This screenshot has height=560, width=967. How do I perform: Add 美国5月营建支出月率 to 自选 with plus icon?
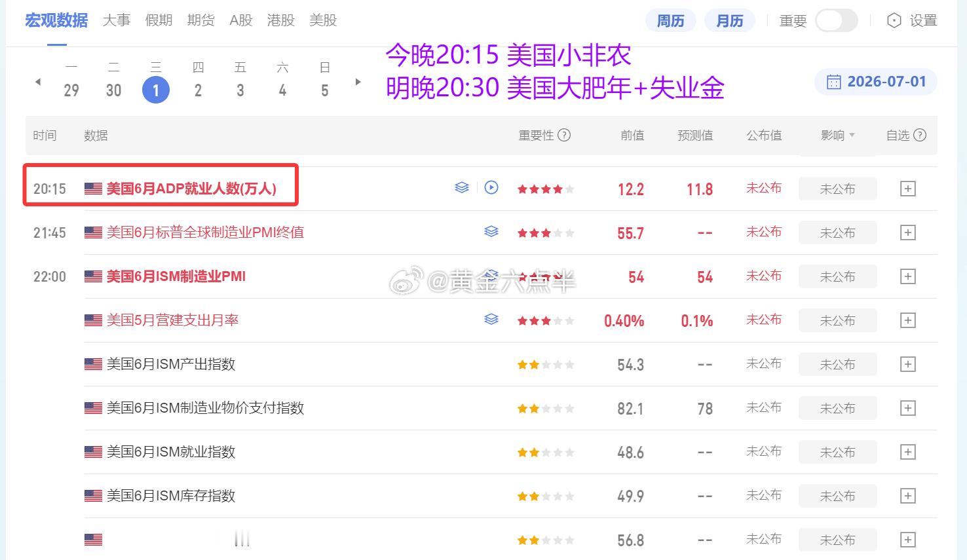(x=908, y=320)
